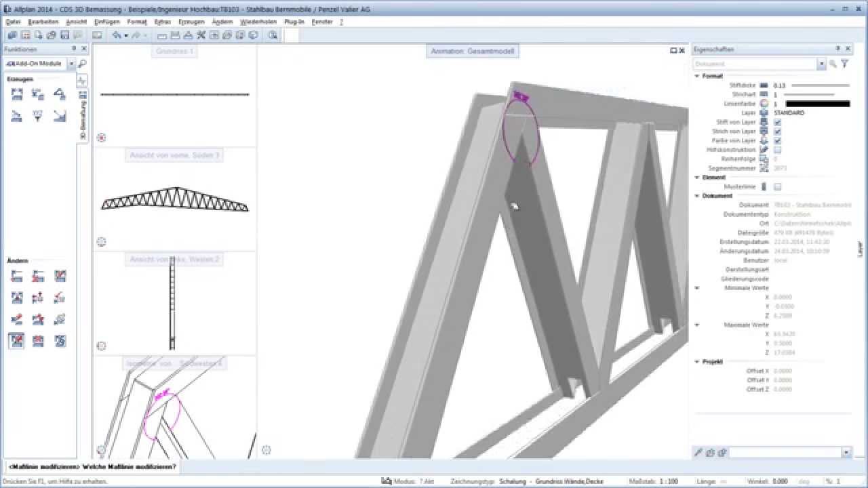This screenshot has width=868, height=488.
Task: Select middle tool in Ändern second row
Action: (x=38, y=298)
